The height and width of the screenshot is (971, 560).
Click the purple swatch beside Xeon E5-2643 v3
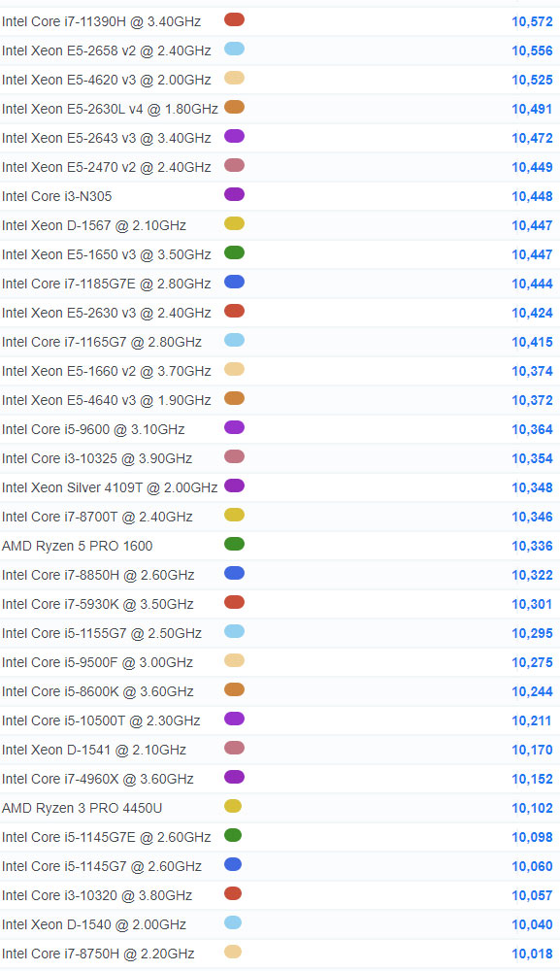click(x=234, y=136)
